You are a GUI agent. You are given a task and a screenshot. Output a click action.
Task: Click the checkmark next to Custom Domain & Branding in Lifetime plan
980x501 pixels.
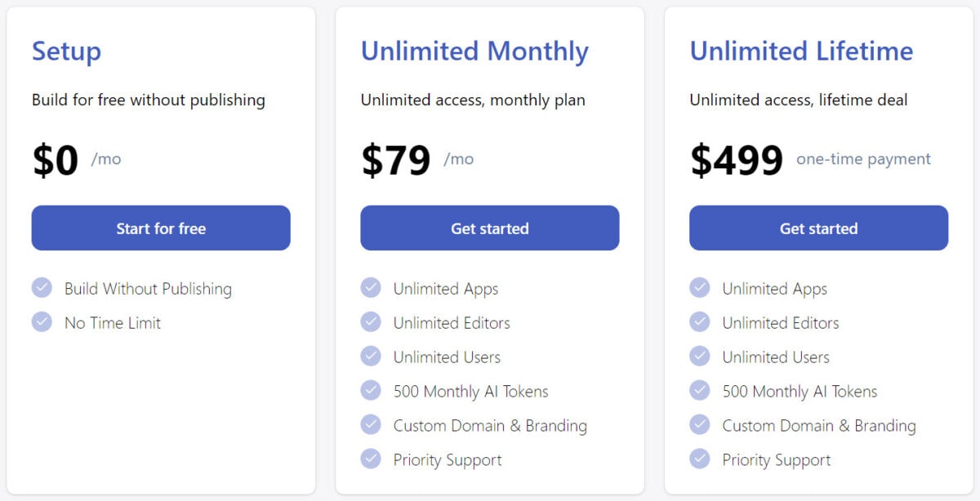(x=700, y=425)
